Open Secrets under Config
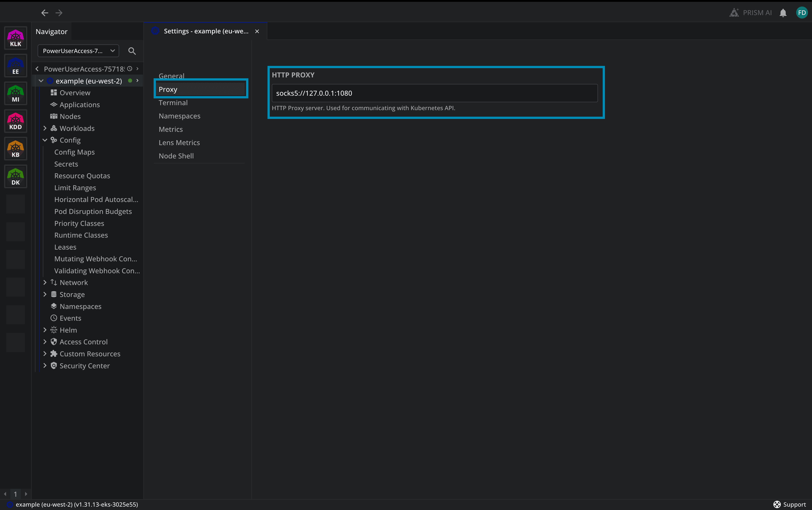The image size is (812, 510). tap(66, 164)
